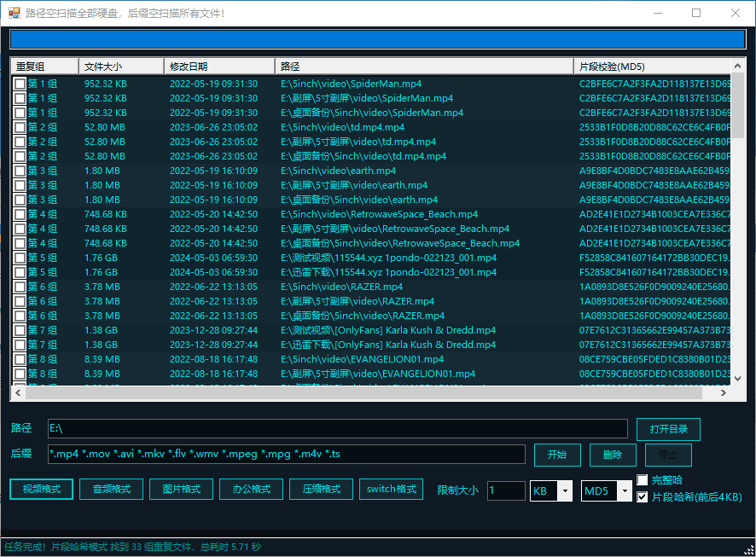Click the horizontal scroll right arrow

(x=723, y=392)
